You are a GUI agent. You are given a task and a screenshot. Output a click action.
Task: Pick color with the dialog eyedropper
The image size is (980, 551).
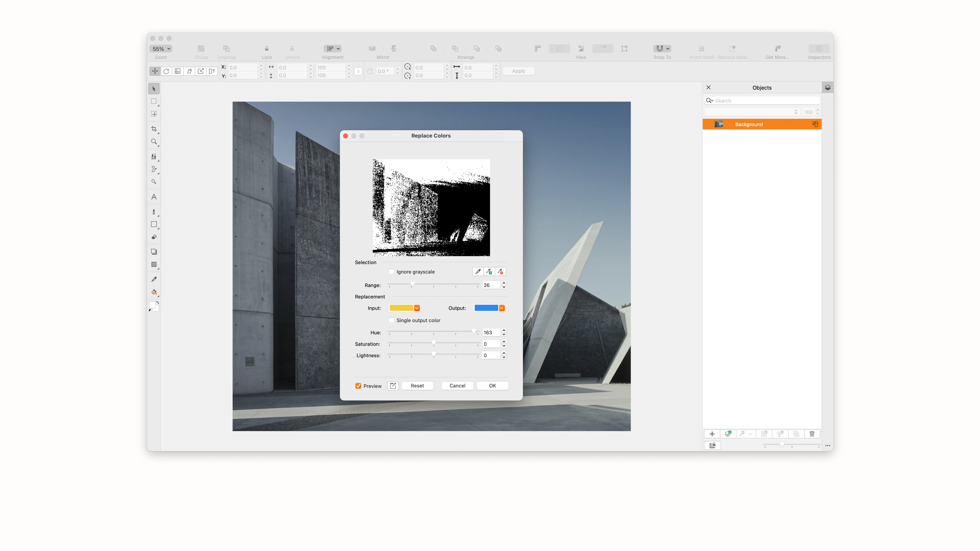pos(478,272)
